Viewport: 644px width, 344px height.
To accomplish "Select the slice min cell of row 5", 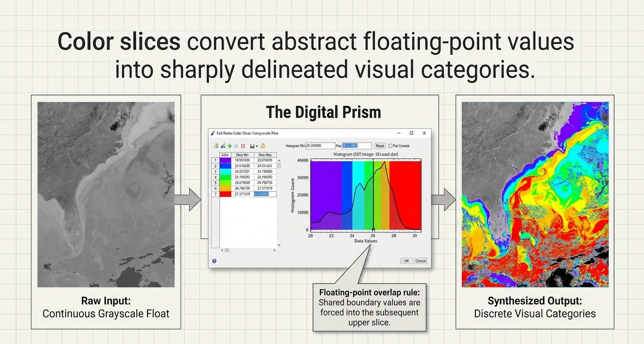I will (242, 183).
